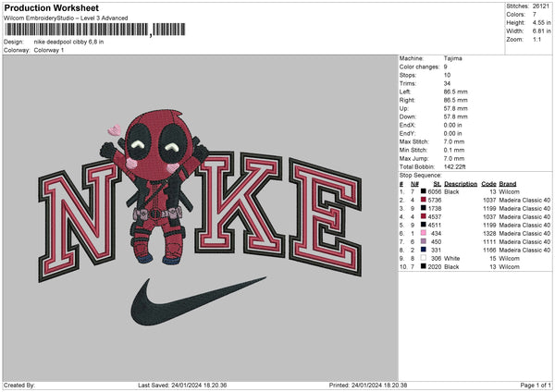This screenshot has height=392, width=555.
Task: Click the Total Bobbin value 142.22ft
Action: pyautogui.click(x=454, y=166)
